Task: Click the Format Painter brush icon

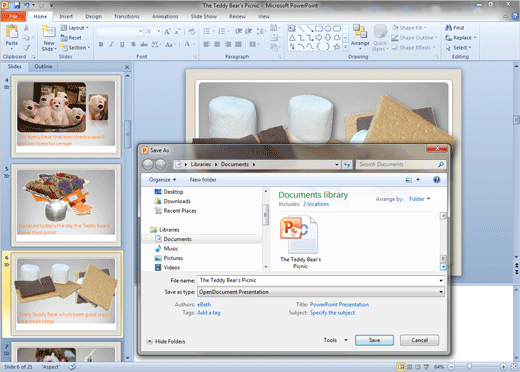Action: 26,48
